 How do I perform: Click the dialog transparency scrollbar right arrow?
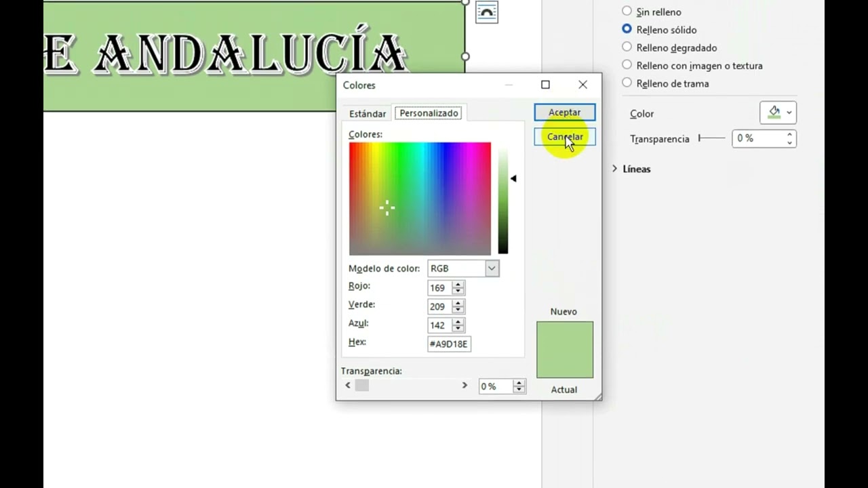tap(465, 385)
